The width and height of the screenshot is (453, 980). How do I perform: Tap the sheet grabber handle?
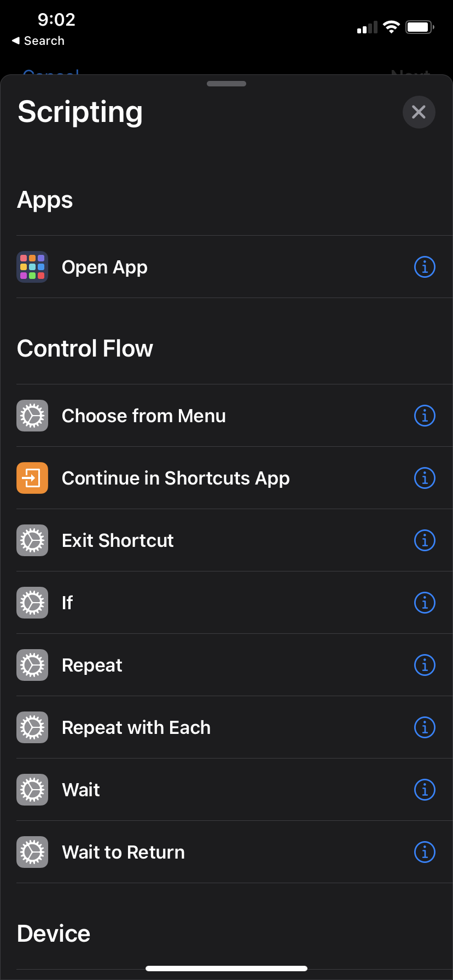226,84
